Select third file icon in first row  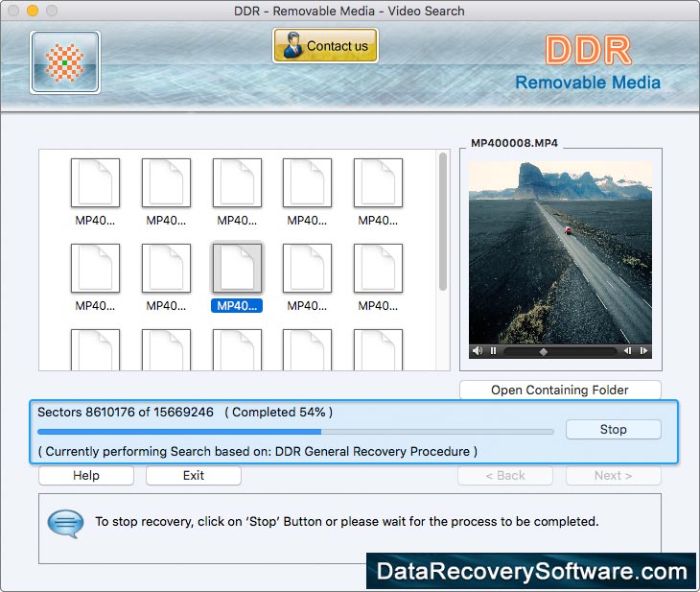[237, 182]
